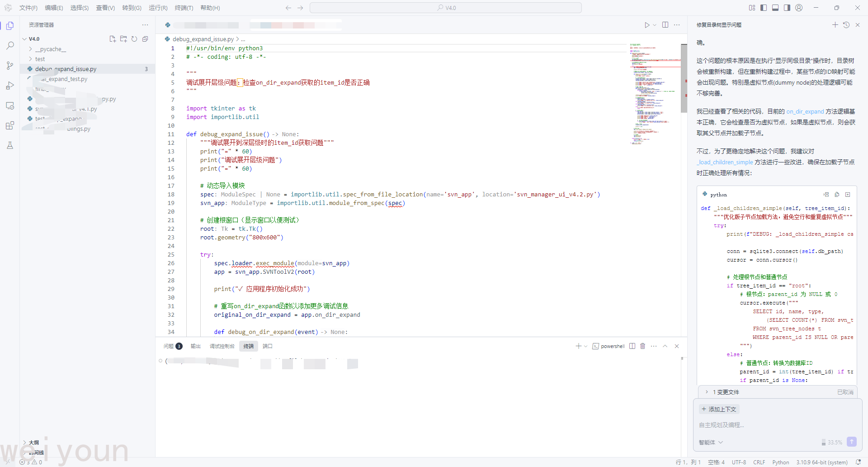Screen dimensions: 868x467
Task: Copy the python code block
Action: click(837, 195)
